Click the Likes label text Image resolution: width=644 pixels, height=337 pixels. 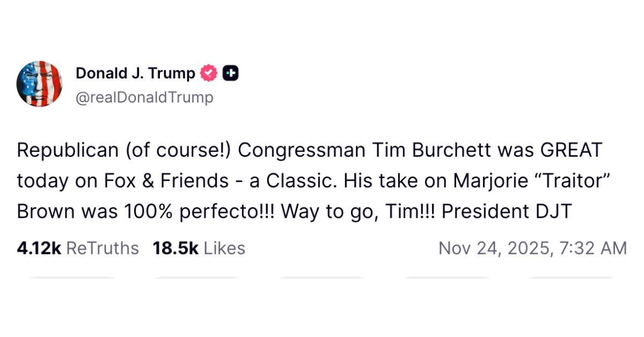pyautogui.click(x=225, y=248)
